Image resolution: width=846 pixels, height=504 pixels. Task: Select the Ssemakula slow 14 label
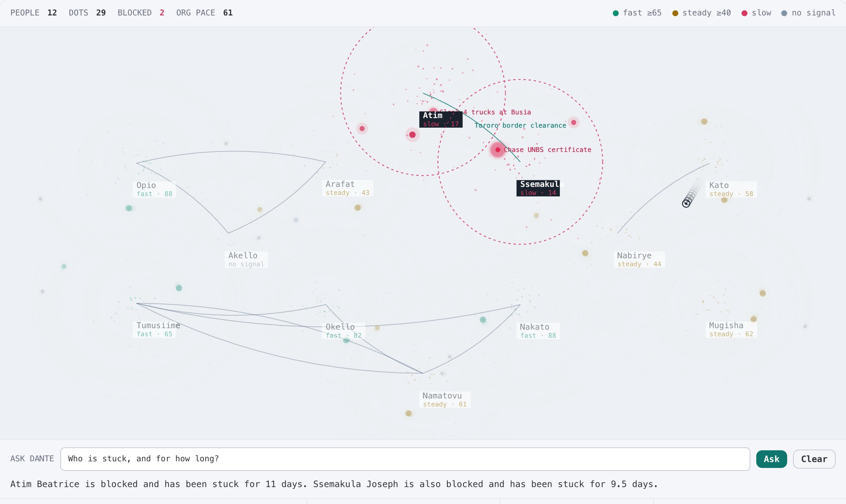(x=538, y=188)
